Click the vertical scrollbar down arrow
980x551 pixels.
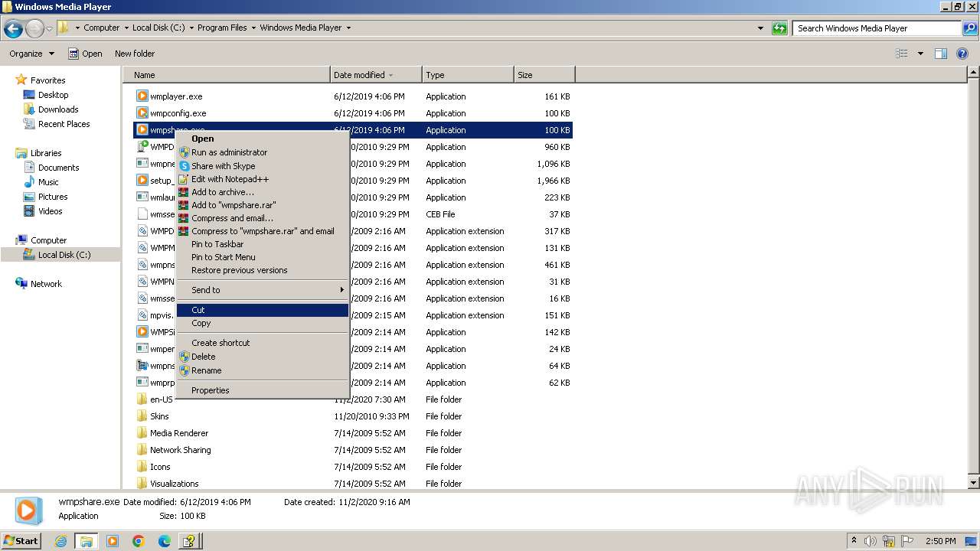tap(974, 483)
